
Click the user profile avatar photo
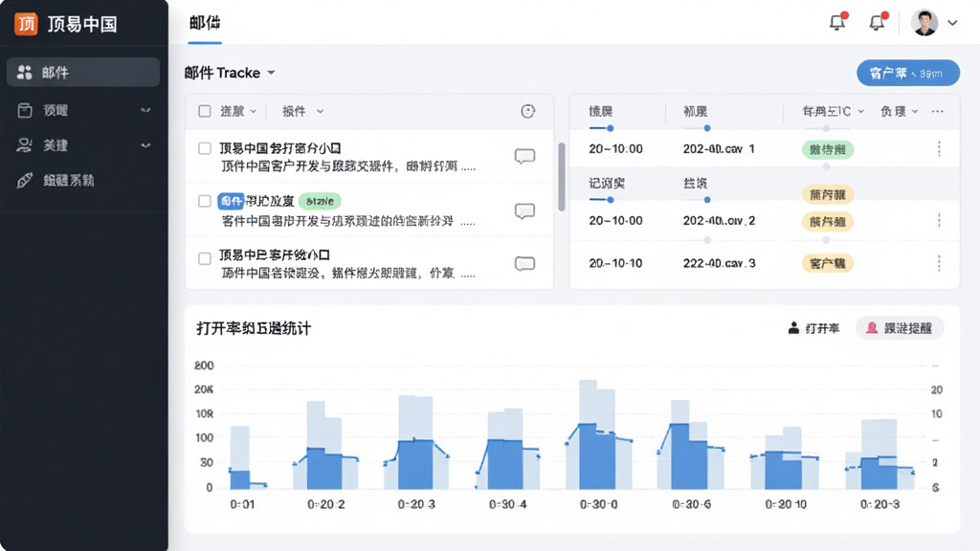tap(924, 23)
